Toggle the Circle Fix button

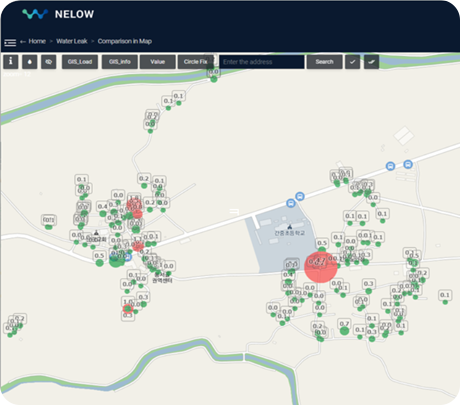tap(196, 62)
